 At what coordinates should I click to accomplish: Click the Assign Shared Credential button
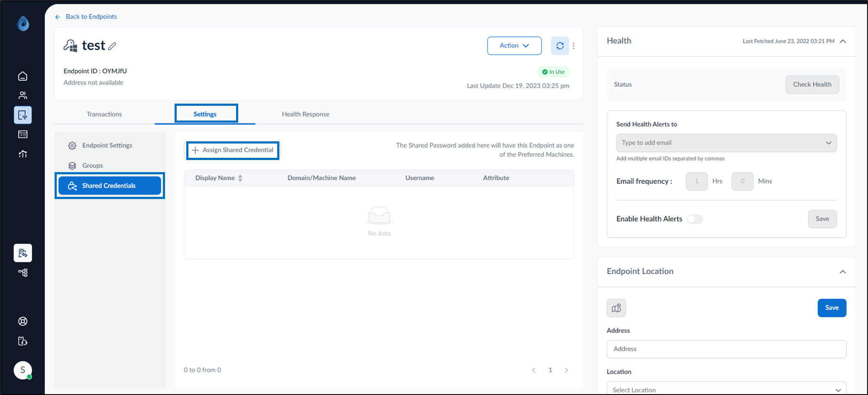(x=233, y=150)
